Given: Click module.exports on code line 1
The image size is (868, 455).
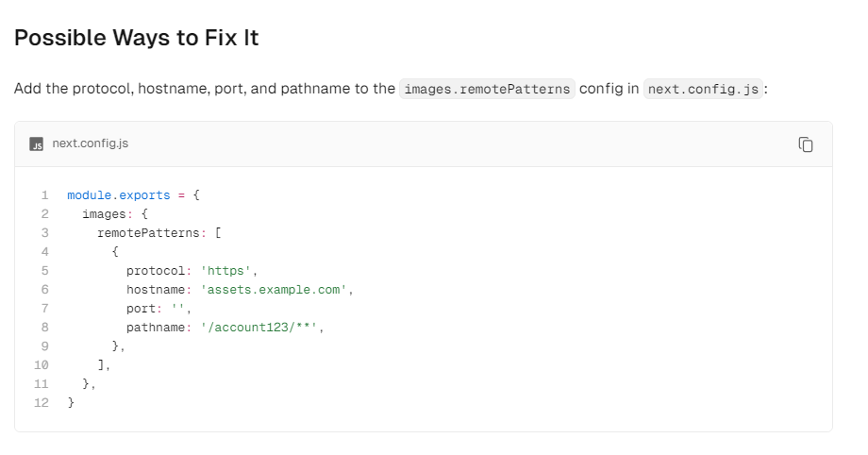Looking at the screenshot, I should [x=119, y=195].
